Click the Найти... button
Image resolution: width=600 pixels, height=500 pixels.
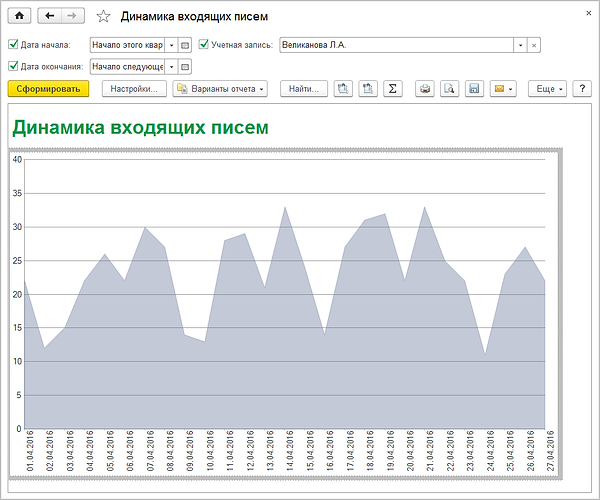[304, 89]
